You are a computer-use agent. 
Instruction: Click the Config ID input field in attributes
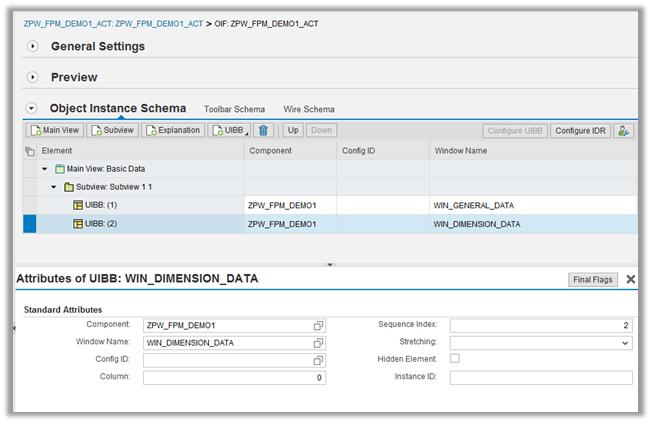pyautogui.click(x=234, y=360)
